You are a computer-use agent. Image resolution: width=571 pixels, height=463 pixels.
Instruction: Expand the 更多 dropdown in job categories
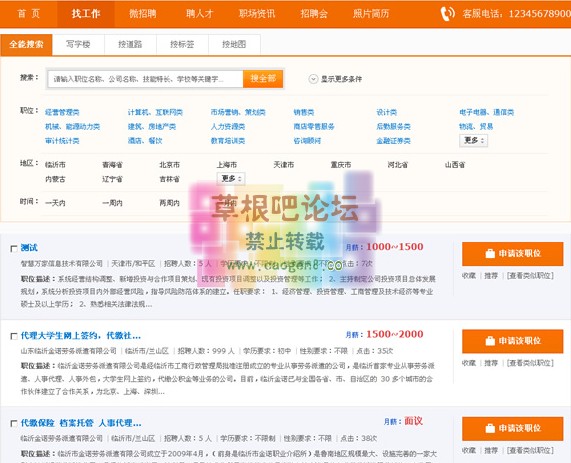(473, 141)
